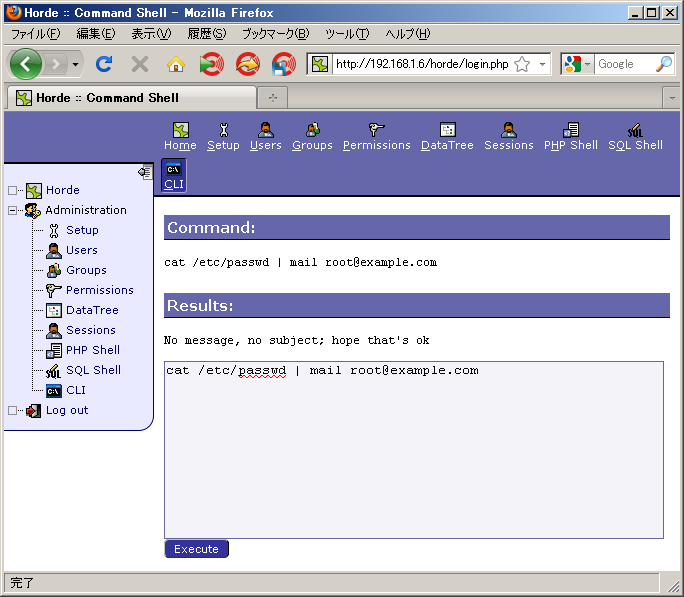
Task: Click the sidebar Groups icon
Action: [54, 271]
